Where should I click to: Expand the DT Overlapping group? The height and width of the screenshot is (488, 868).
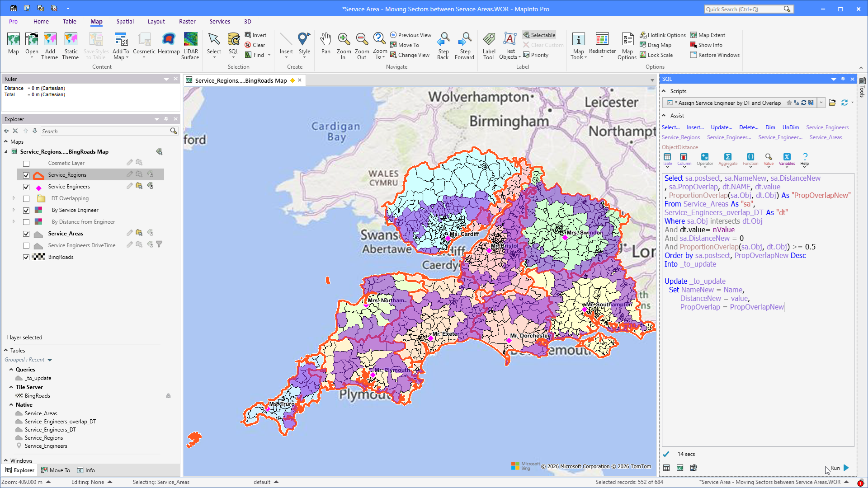[x=14, y=198]
